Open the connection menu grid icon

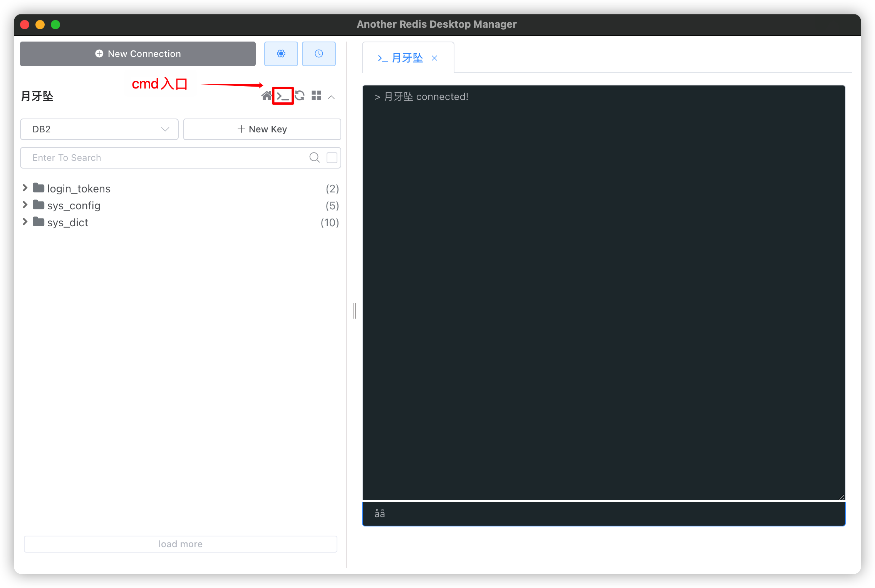(317, 96)
